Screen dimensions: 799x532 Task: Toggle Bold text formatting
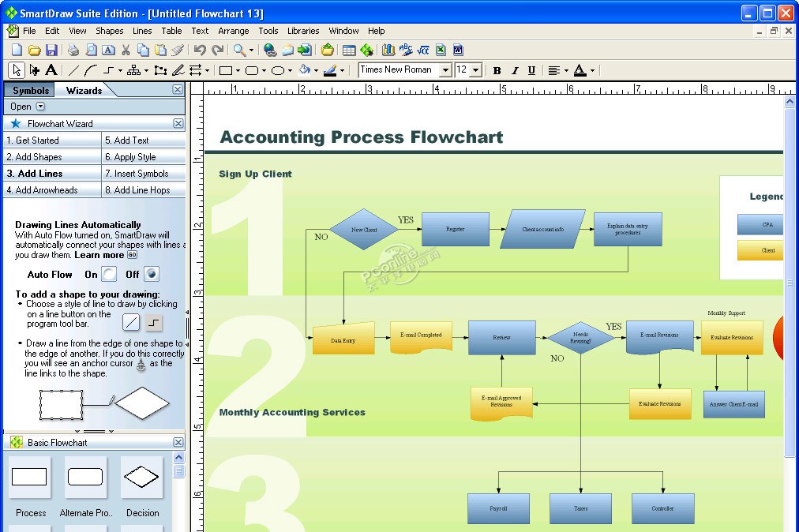click(x=497, y=70)
